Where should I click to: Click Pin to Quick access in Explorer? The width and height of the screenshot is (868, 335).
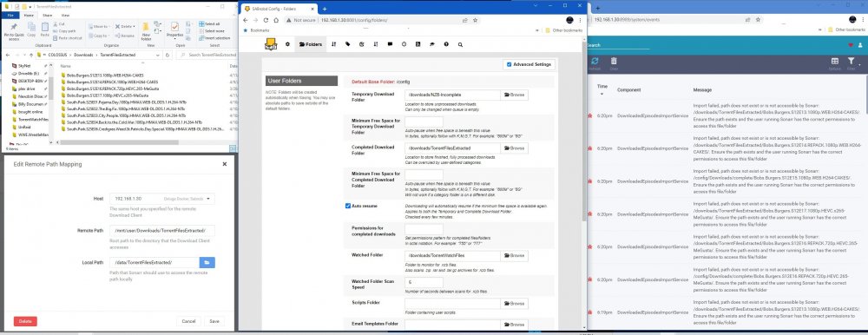(x=14, y=31)
